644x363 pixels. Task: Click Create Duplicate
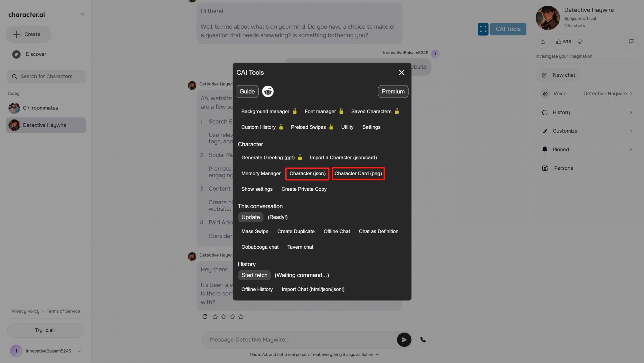coord(296,231)
